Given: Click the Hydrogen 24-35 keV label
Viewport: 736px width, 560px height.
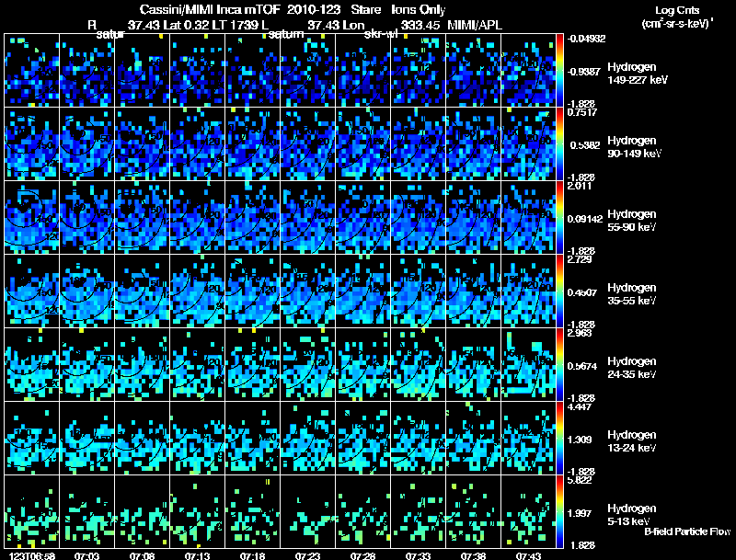Looking at the screenshot, I should [632, 368].
